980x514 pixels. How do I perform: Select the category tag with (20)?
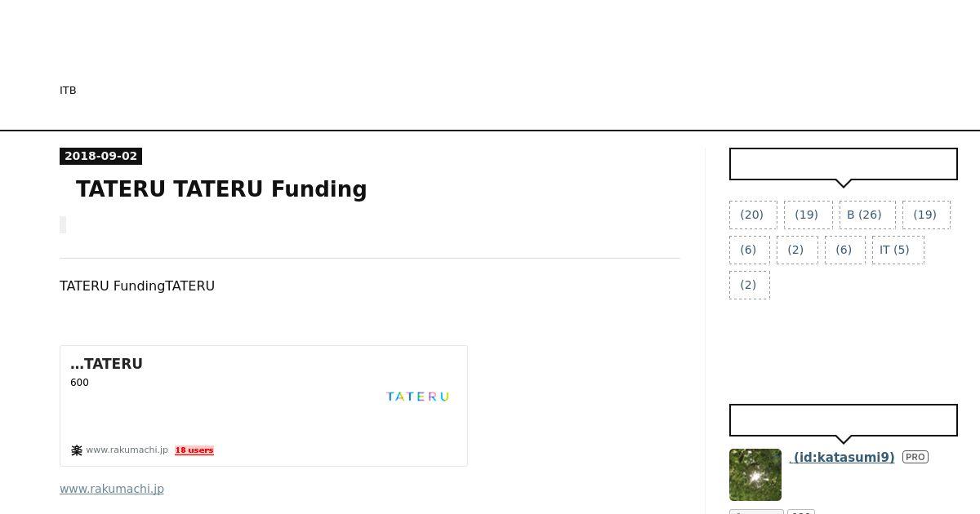point(753,215)
